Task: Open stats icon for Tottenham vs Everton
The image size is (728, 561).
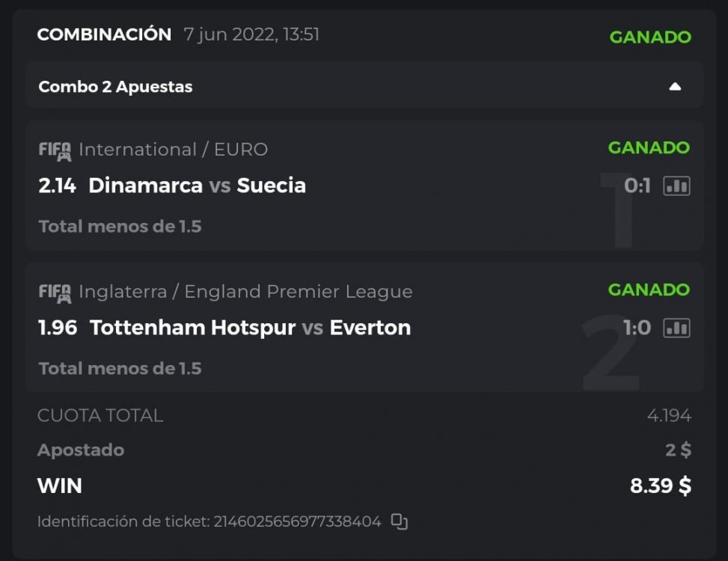Action: pyautogui.click(x=676, y=328)
